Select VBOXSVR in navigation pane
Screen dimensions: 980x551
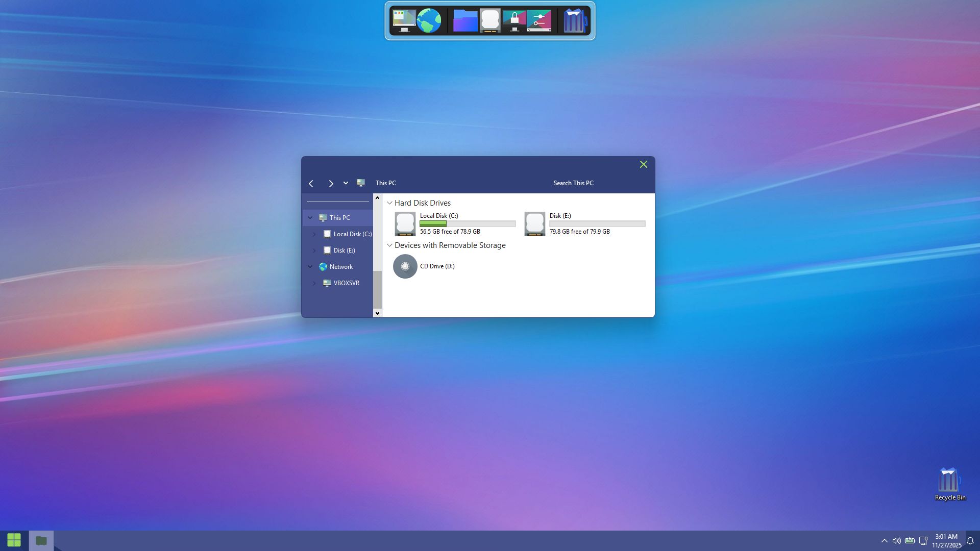(346, 283)
